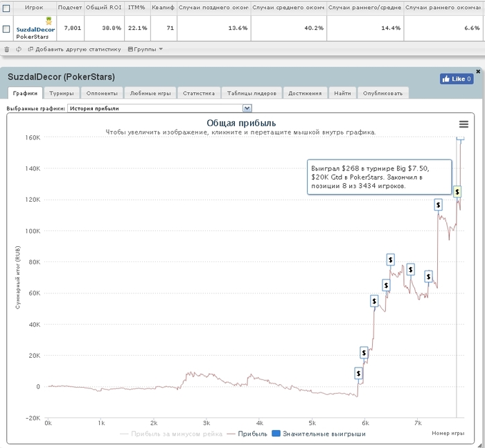Switch to the 'Таблицы лидеров' tab
The image size is (485, 448).
(252, 93)
